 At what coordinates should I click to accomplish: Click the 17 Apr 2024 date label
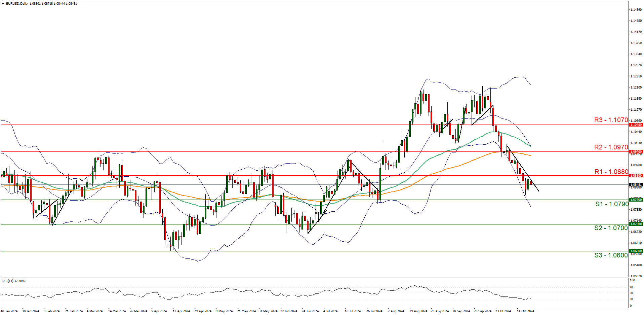click(181, 311)
